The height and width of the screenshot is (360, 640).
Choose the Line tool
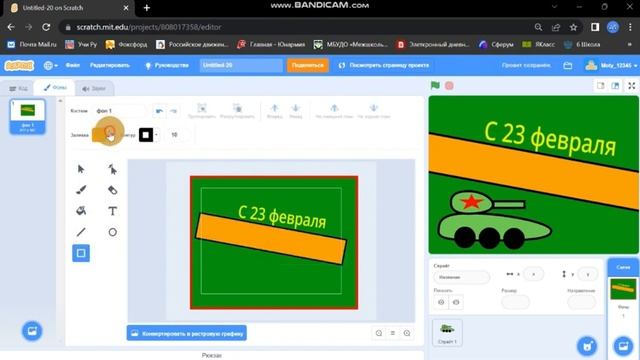click(x=81, y=232)
